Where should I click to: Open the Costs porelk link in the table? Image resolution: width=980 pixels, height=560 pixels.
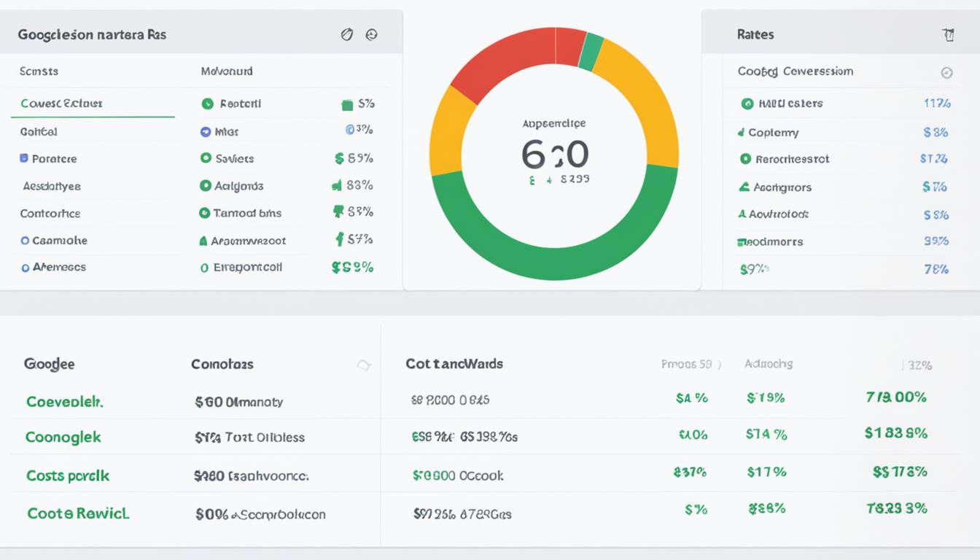tap(68, 475)
